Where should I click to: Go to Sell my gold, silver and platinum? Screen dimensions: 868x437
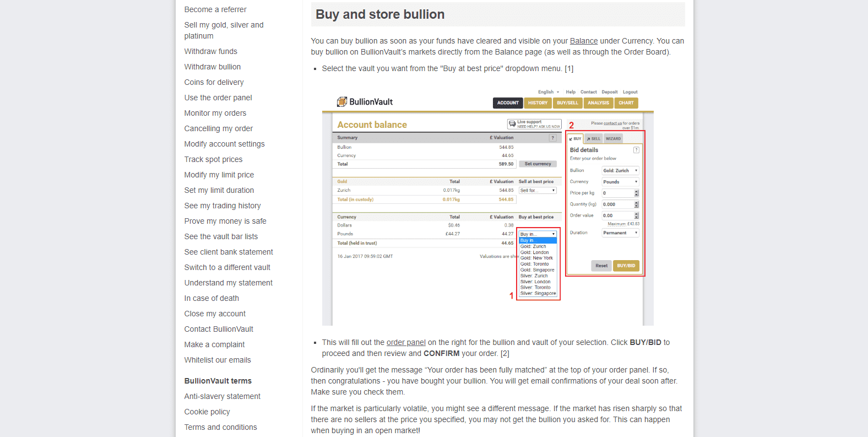224,30
